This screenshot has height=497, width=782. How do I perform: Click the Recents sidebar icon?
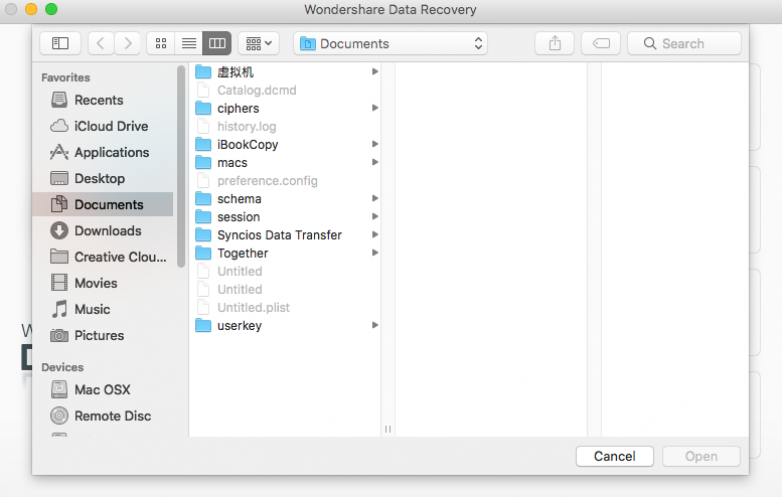59,100
